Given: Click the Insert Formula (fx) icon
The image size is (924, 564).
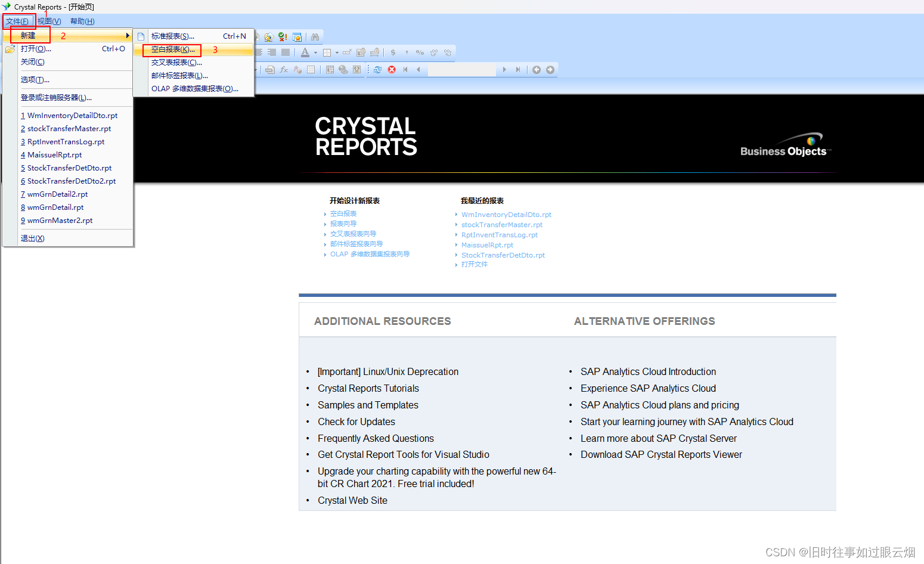Looking at the screenshot, I should point(284,69).
